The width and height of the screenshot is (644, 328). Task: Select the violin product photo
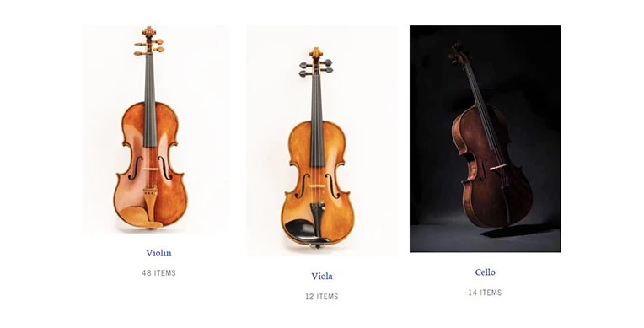point(157,130)
